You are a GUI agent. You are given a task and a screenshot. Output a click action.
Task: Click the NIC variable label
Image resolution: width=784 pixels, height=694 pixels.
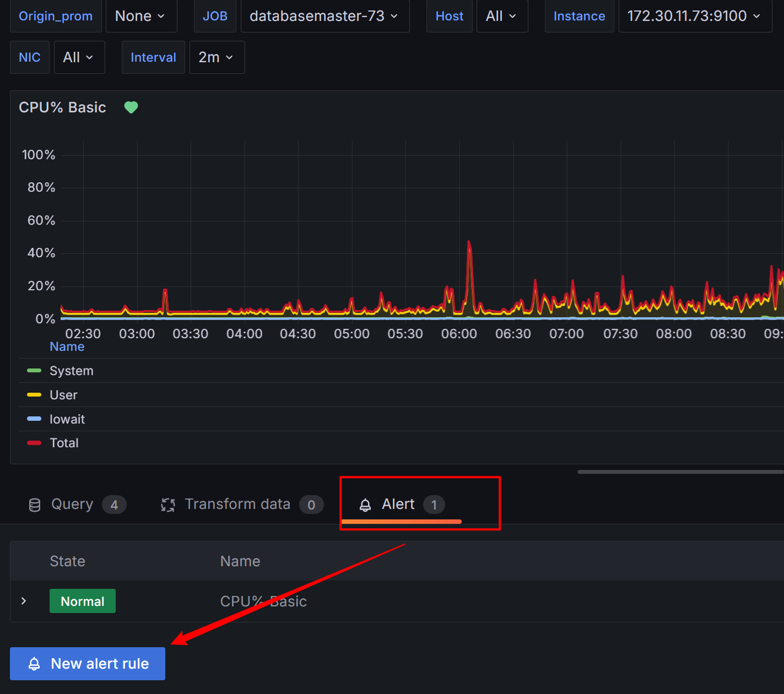tap(30, 57)
